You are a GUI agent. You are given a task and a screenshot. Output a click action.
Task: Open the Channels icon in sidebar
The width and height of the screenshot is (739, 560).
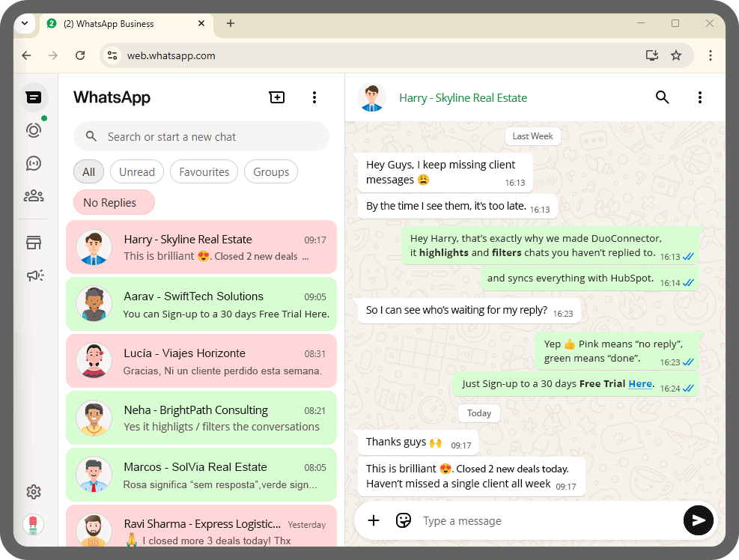point(33,163)
